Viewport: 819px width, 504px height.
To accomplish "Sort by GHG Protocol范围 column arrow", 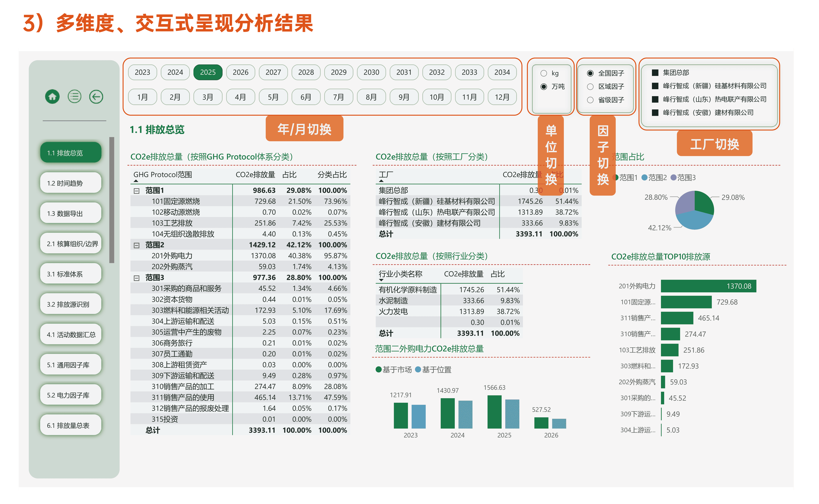I will [x=136, y=181].
